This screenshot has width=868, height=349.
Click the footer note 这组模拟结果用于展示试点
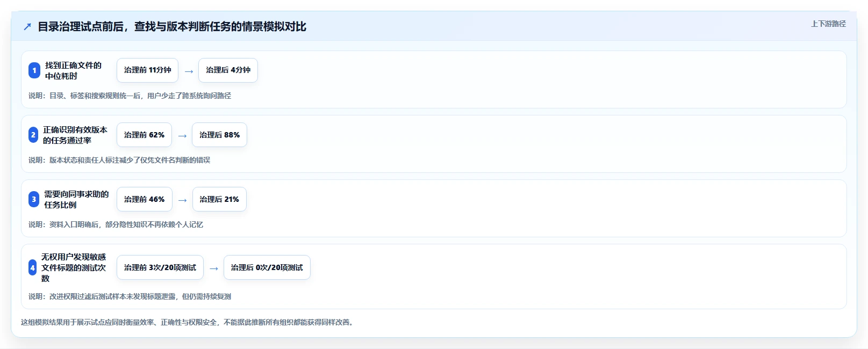coord(188,322)
